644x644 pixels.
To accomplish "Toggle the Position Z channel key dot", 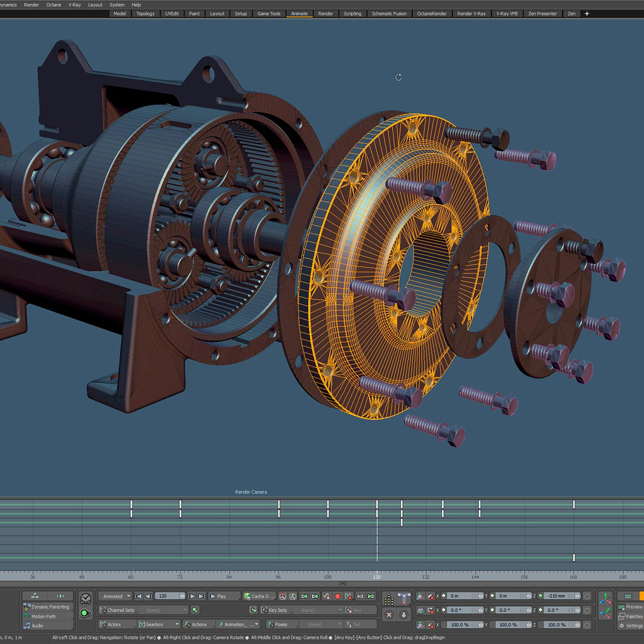I will pos(540,596).
